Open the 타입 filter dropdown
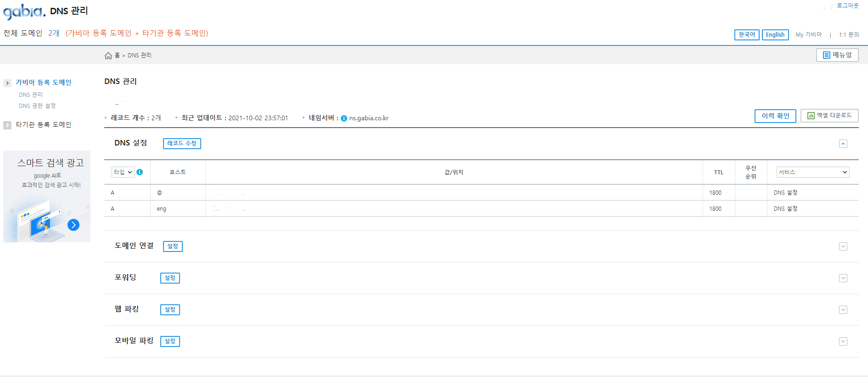This screenshot has height=380, width=868. [123, 172]
